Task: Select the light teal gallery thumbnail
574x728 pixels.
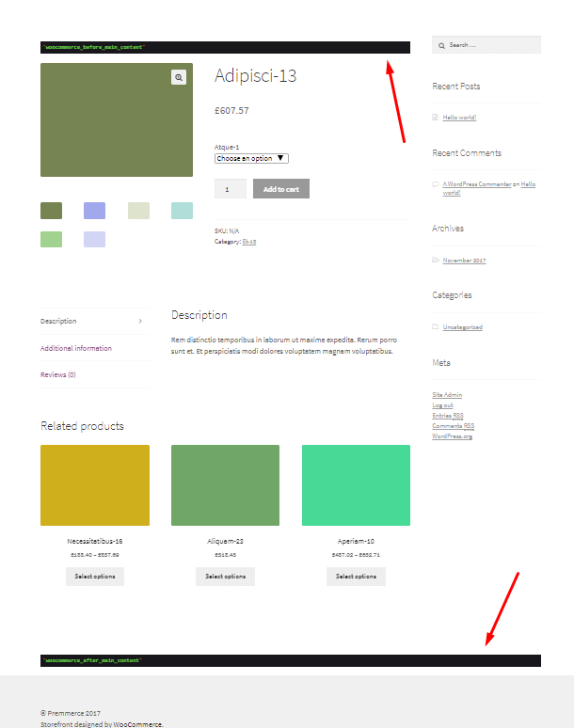Action: [182, 211]
